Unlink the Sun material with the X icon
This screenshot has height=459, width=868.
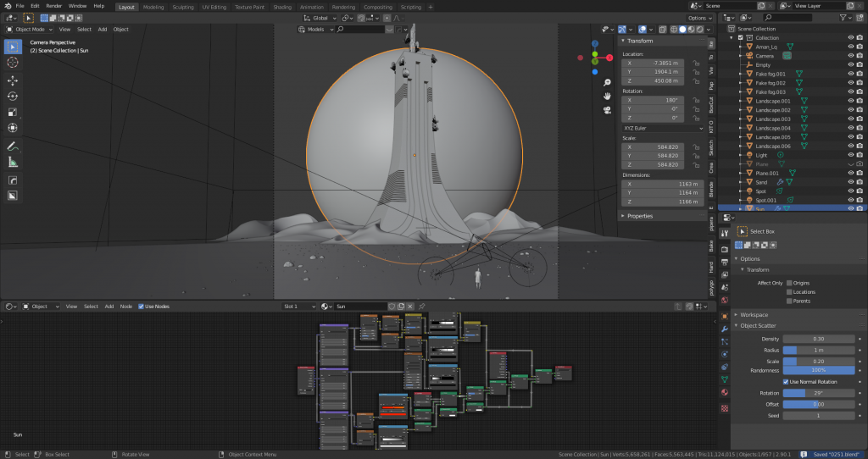coord(410,307)
